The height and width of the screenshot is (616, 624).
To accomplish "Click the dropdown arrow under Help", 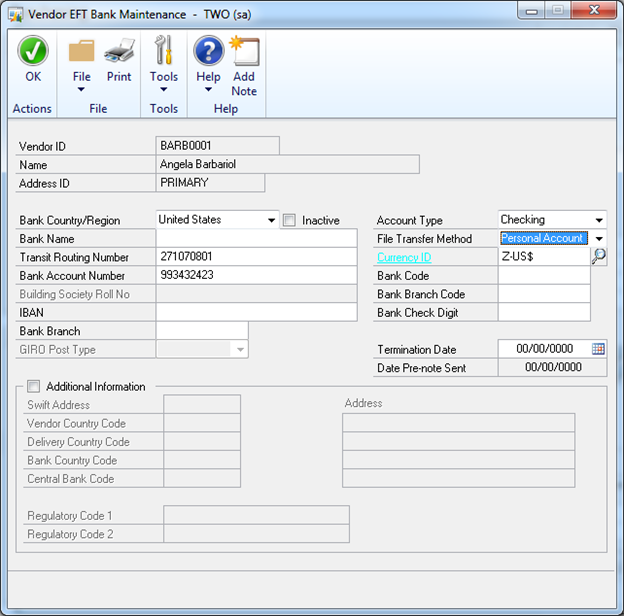I will (x=208, y=90).
